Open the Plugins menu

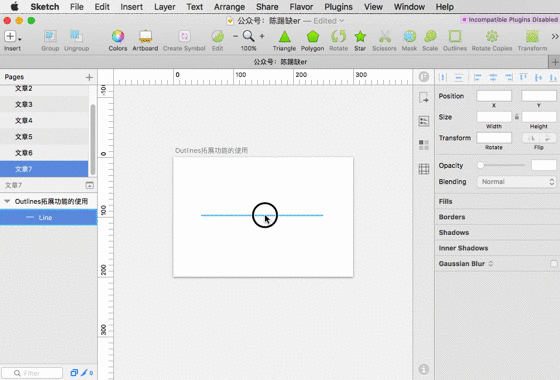(338, 7)
